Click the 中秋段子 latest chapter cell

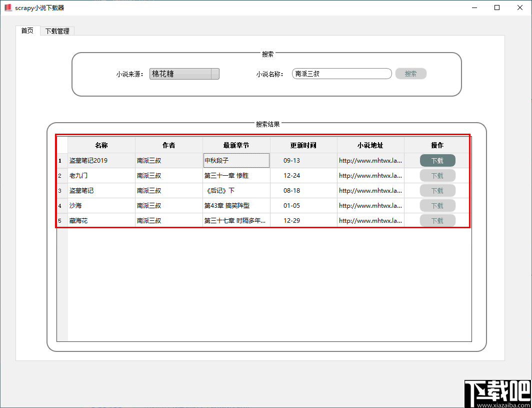(235, 160)
